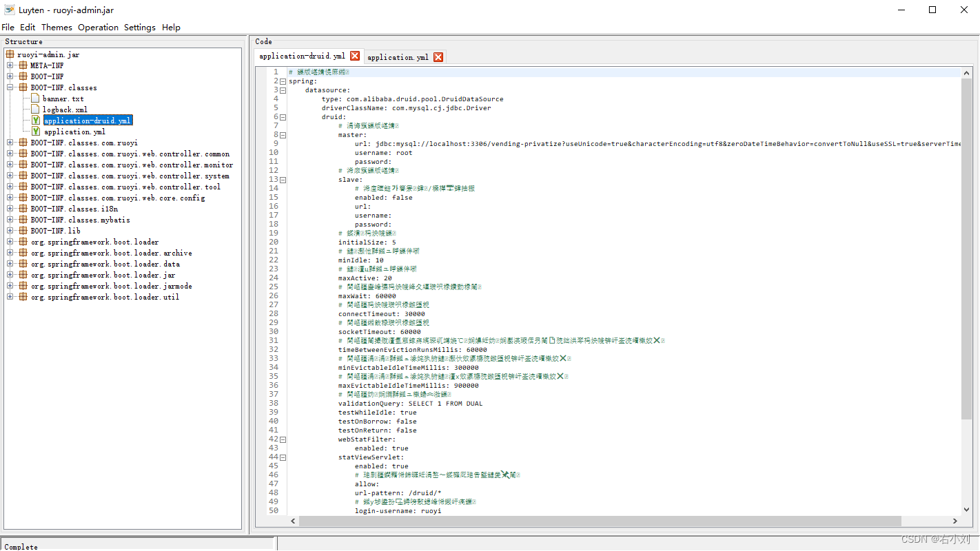The width and height of the screenshot is (980, 551).
Task: Click the logback.xml file icon
Action: [36, 110]
